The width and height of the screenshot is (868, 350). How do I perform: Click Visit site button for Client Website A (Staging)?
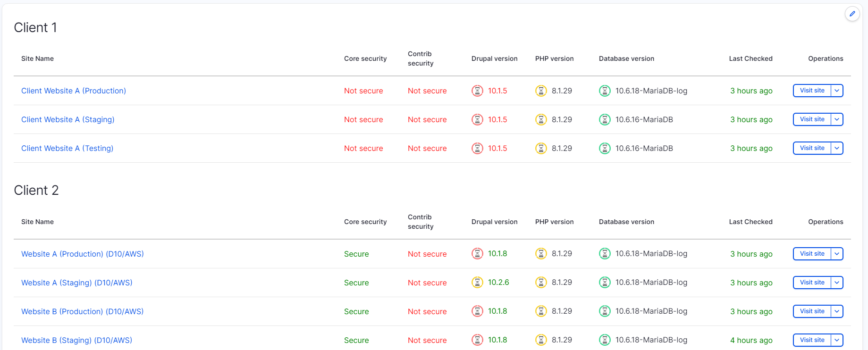[812, 119]
